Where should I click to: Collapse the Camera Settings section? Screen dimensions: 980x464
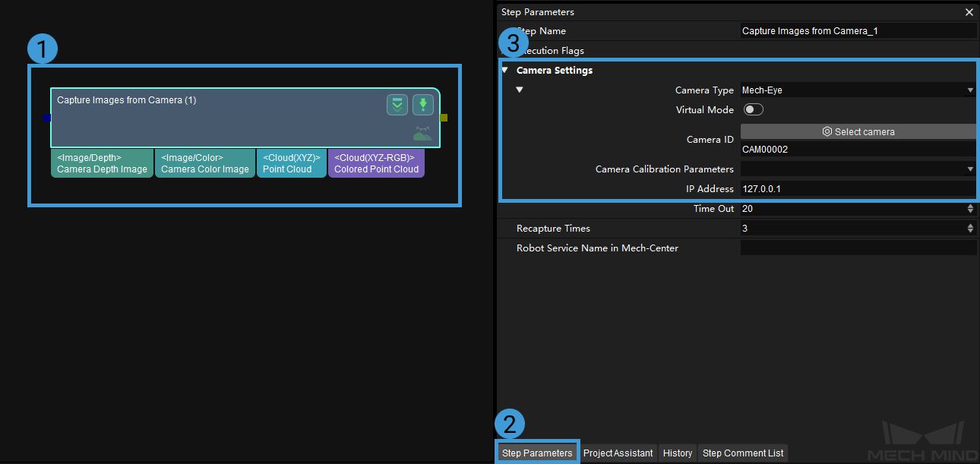coord(504,71)
